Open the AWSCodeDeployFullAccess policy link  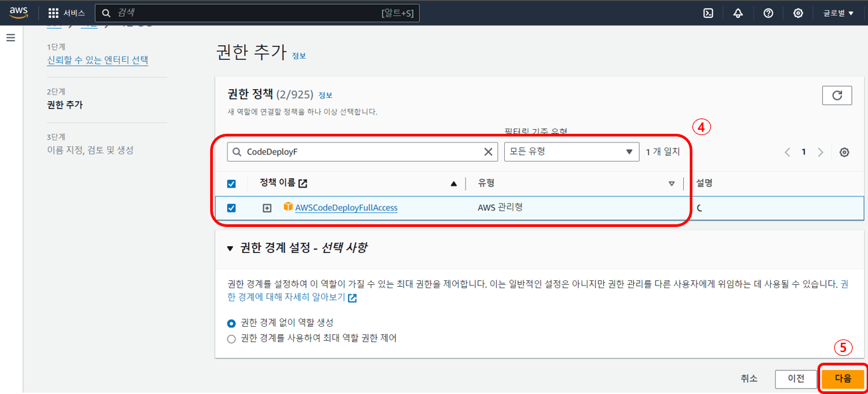[346, 208]
